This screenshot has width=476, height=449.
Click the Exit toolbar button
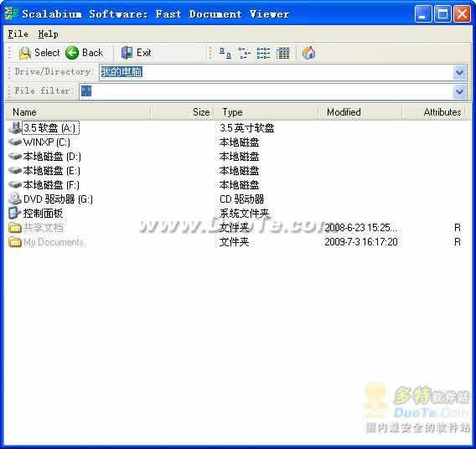[x=136, y=53]
